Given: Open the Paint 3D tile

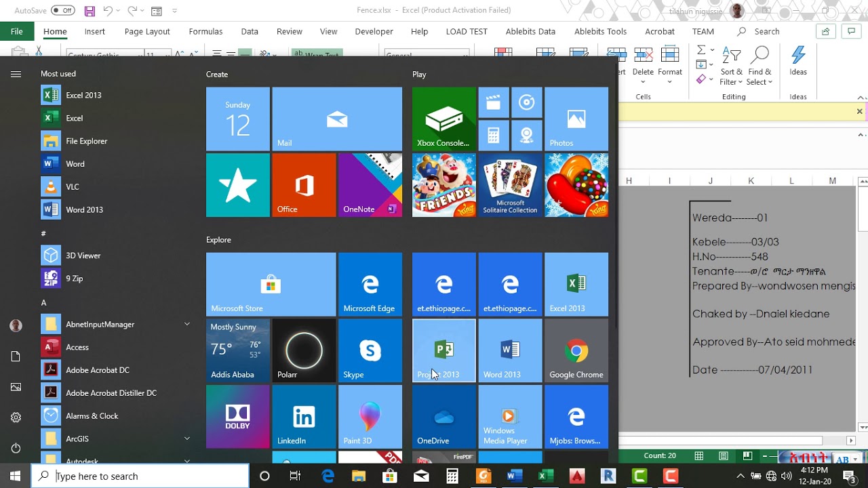Looking at the screenshot, I should (370, 417).
